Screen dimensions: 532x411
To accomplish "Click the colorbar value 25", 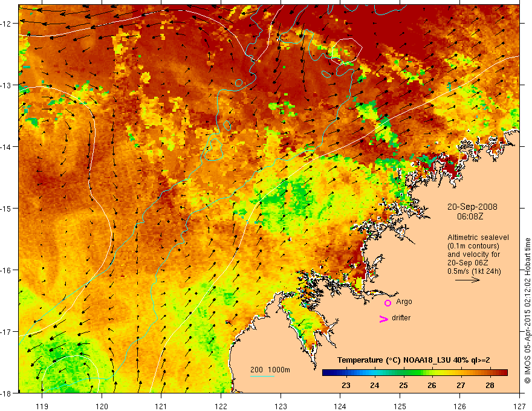I will pyautogui.click(x=403, y=386).
